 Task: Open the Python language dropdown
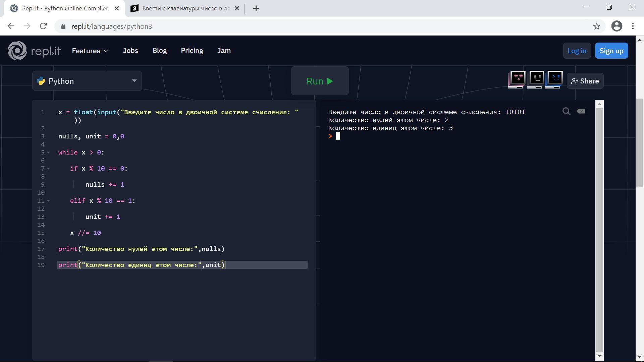[x=87, y=81]
